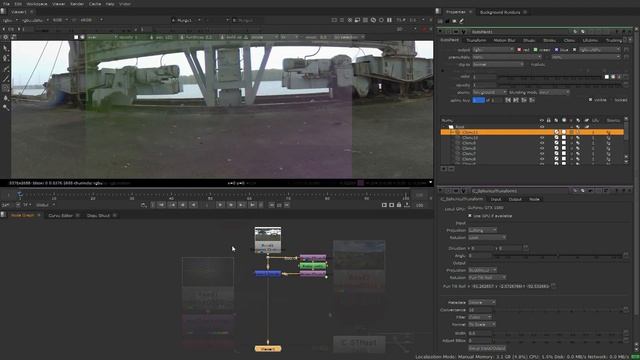Delete the spline key
640x360 pixels.
click(x=532, y=100)
